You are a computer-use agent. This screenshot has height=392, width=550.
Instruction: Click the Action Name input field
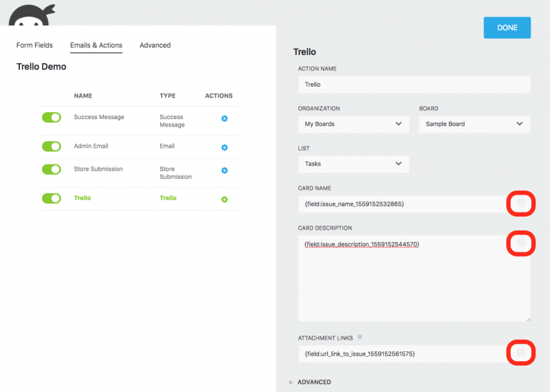tap(415, 85)
